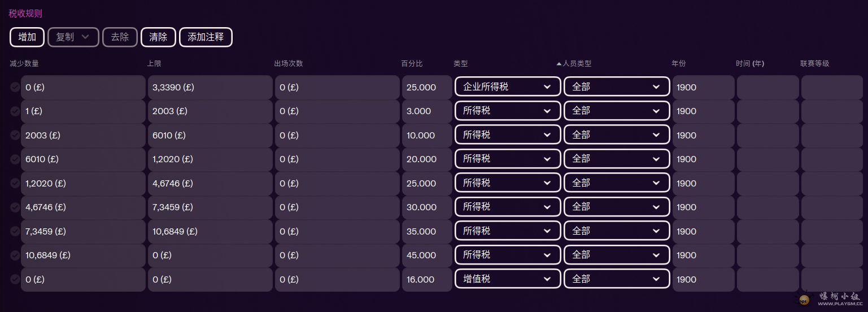Screen dimensions: 868x312
Task: Click the 去除 button
Action: click(x=120, y=37)
